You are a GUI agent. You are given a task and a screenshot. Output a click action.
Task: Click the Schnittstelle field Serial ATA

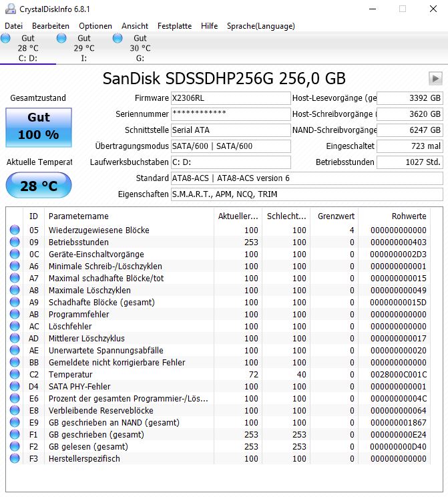(230, 130)
